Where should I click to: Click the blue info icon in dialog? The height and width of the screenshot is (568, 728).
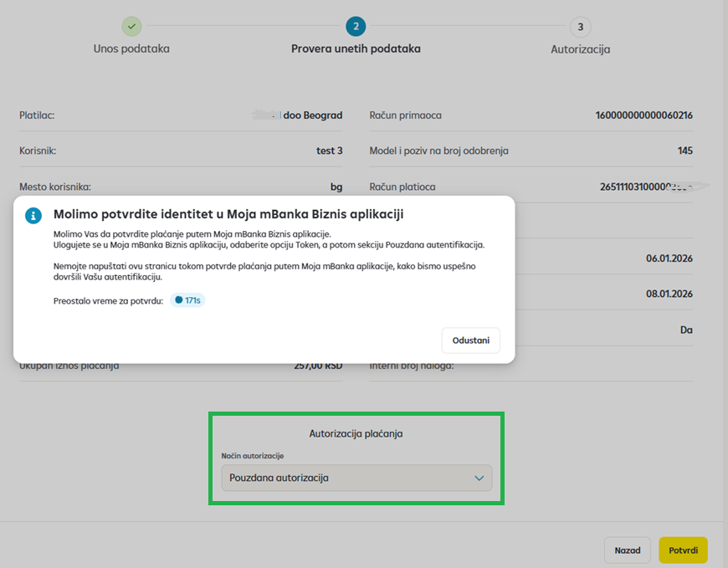33,215
